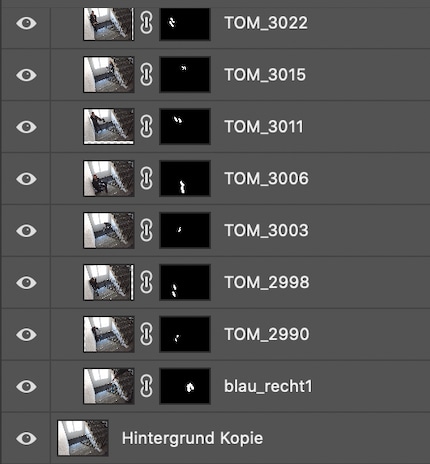Hide the TOM_2990 layer with eye icon
Viewport: 430px width, 464px height.
click(x=26, y=334)
